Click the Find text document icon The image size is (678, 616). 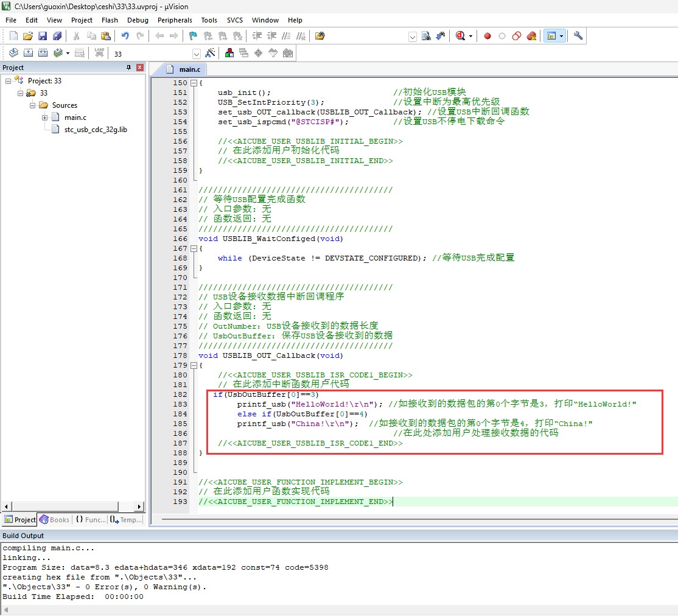click(x=426, y=36)
